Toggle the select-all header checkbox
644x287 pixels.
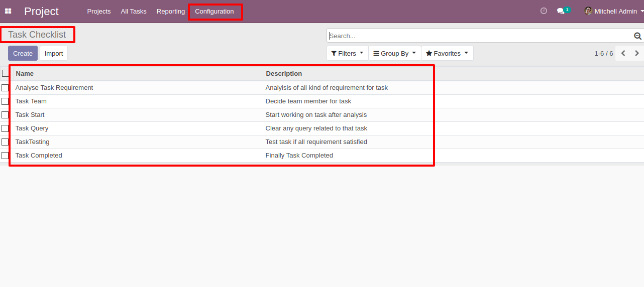click(5, 73)
